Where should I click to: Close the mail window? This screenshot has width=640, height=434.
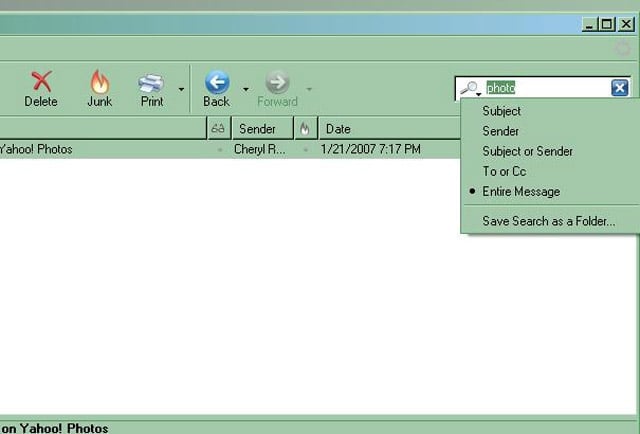coord(626,24)
